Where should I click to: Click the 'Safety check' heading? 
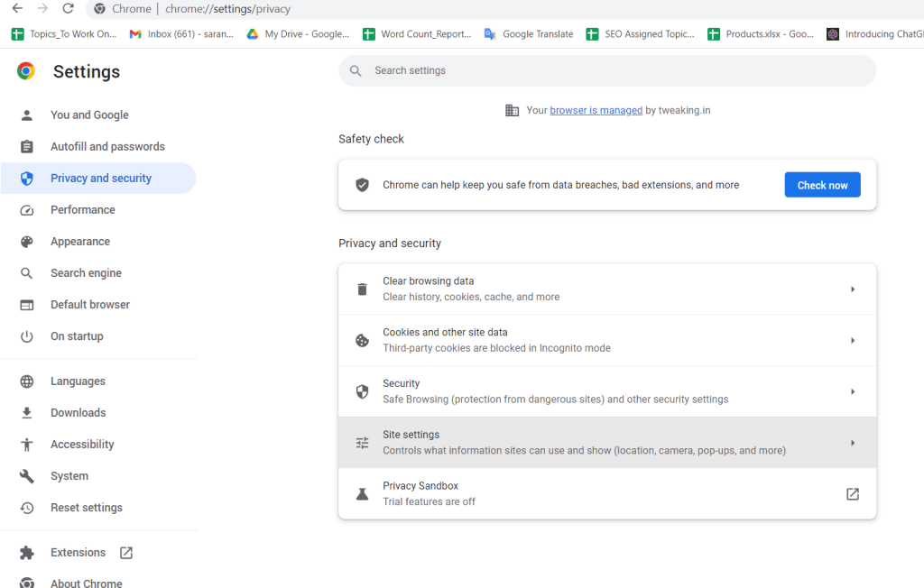(371, 139)
